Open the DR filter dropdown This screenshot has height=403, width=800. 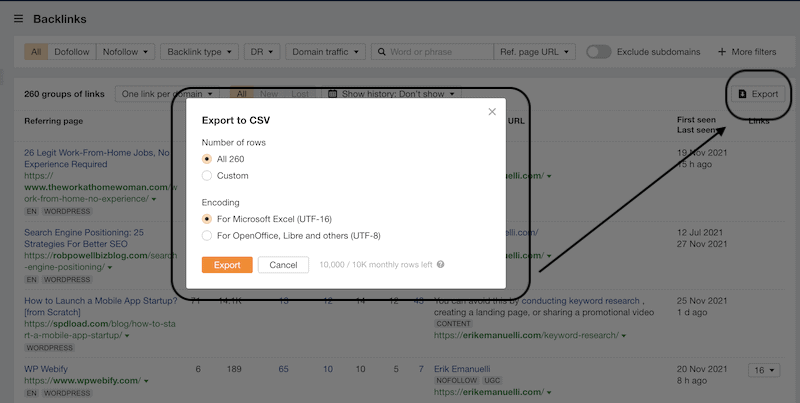pos(262,52)
